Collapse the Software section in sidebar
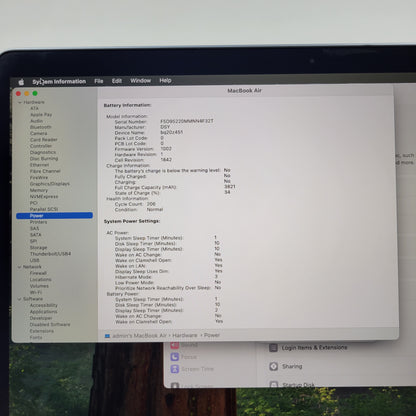 19,299
